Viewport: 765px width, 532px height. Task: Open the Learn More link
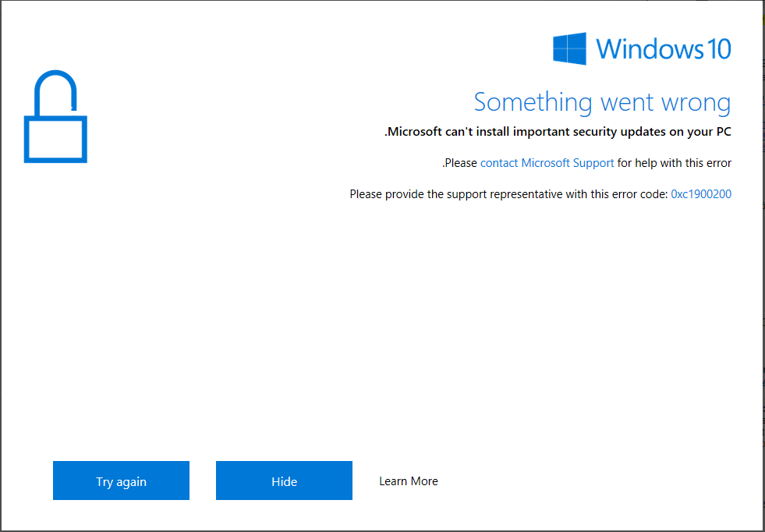[409, 481]
